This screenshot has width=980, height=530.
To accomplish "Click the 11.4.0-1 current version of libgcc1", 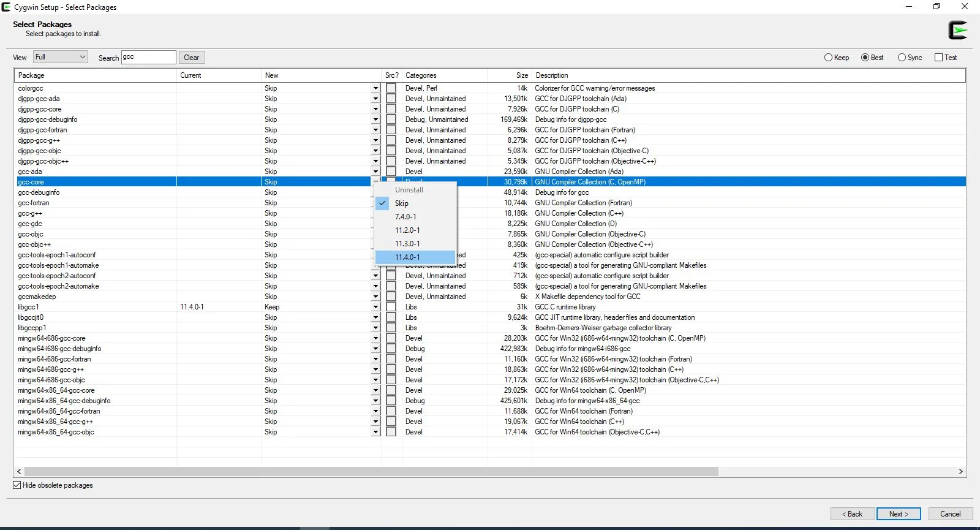I will (192, 307).
